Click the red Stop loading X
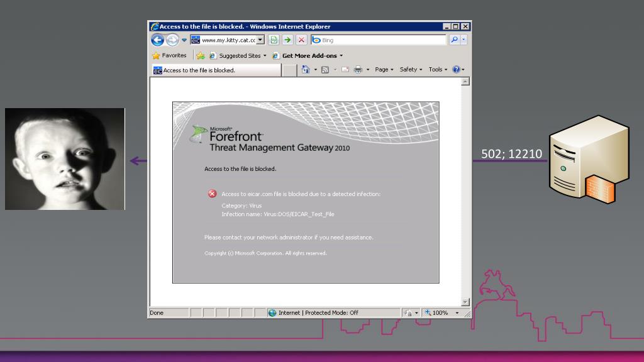The image size is (644, 362). click(301, 40)
